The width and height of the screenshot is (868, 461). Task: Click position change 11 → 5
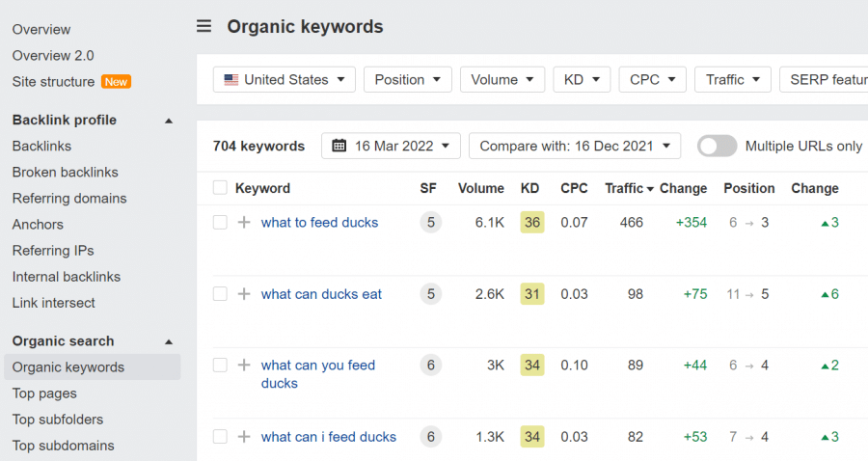pos(747,294)
